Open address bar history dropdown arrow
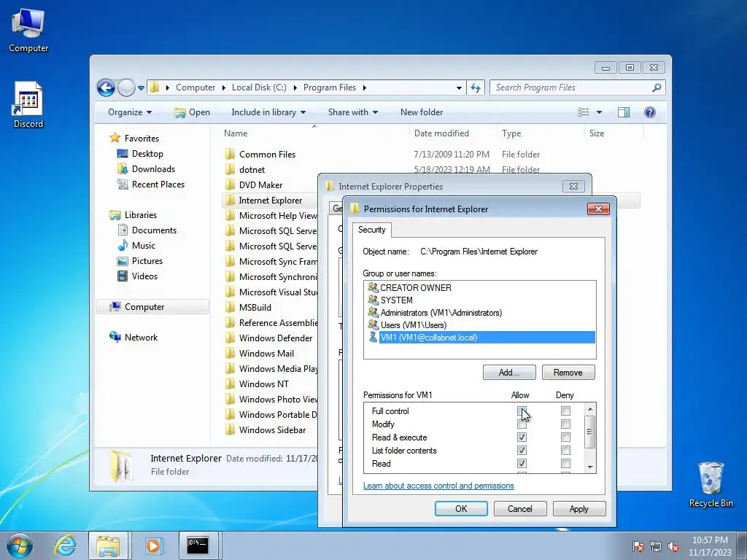This screenshot has width=747, height=560. (x=459, y=87)
